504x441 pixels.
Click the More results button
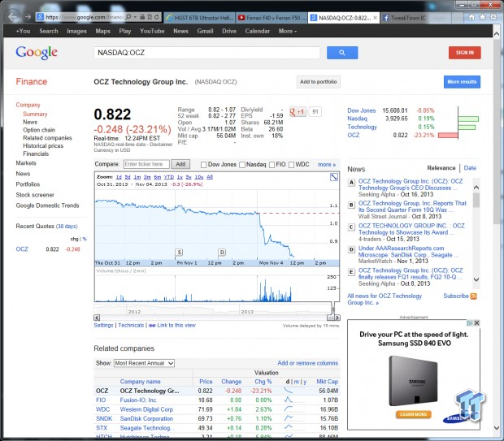(462, 81)
